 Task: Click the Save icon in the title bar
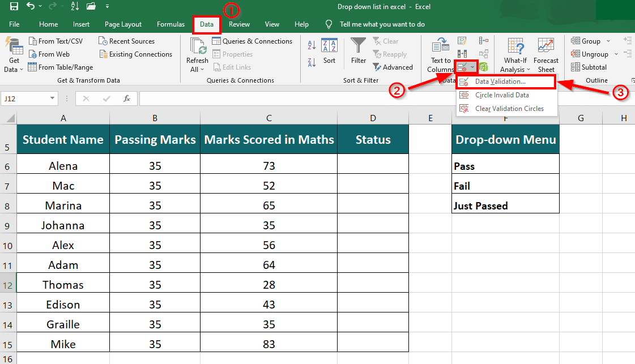point(14,7)
